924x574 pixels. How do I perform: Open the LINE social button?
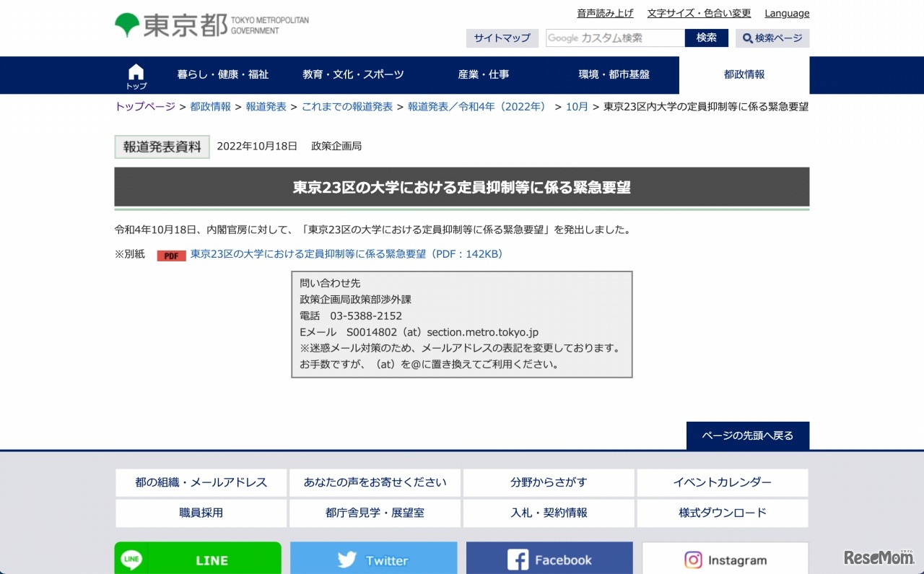point(198,559)
